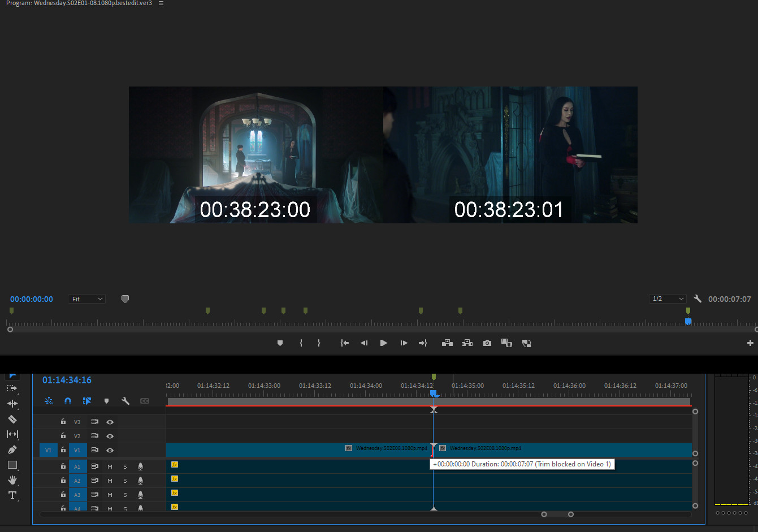Select the Hand tool

pyautogui.click(x=12, y=480)
